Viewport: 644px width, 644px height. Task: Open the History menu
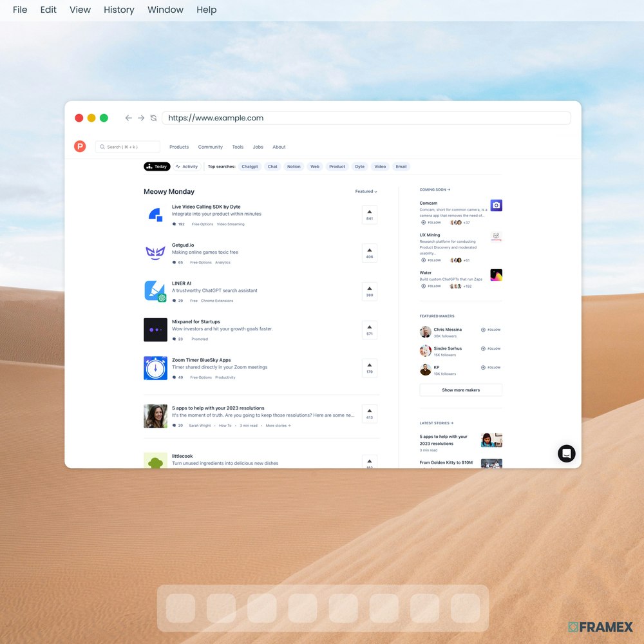[x=118, y=10]
